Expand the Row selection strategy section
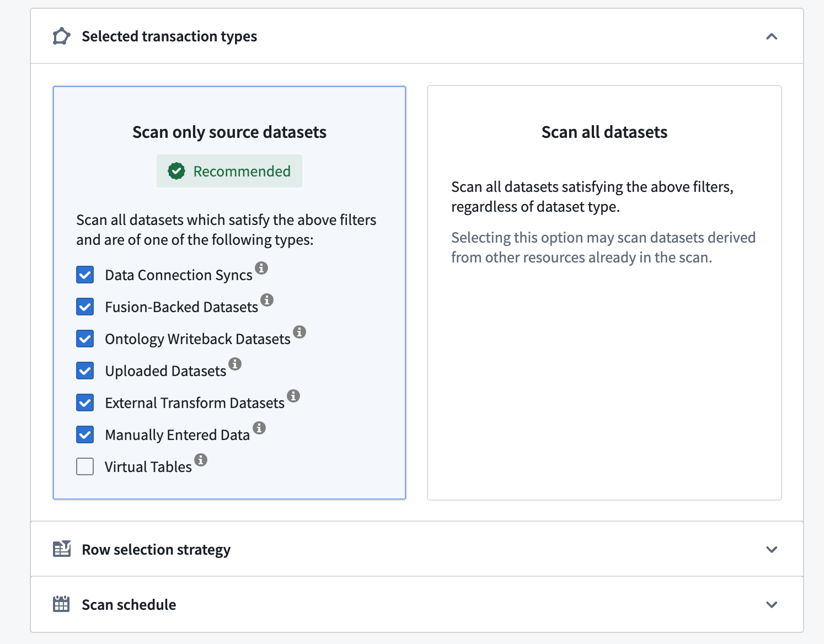The width and height of the screenshot is (824, 644). (772, 549)
